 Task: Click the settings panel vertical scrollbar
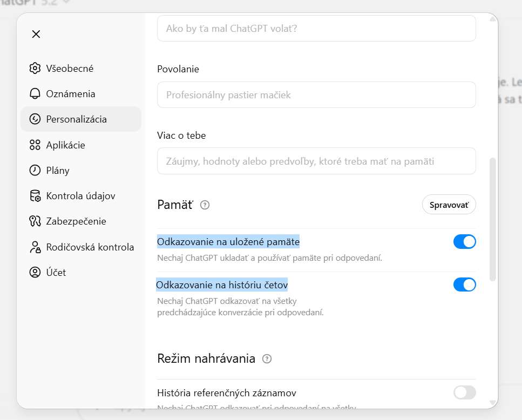[493, 220]
